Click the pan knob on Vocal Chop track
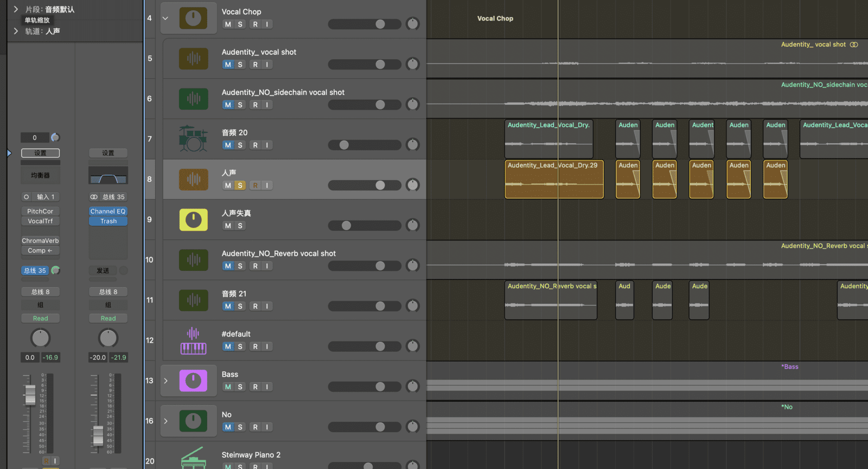Viewport: 868px width, 469px height. 413,24
